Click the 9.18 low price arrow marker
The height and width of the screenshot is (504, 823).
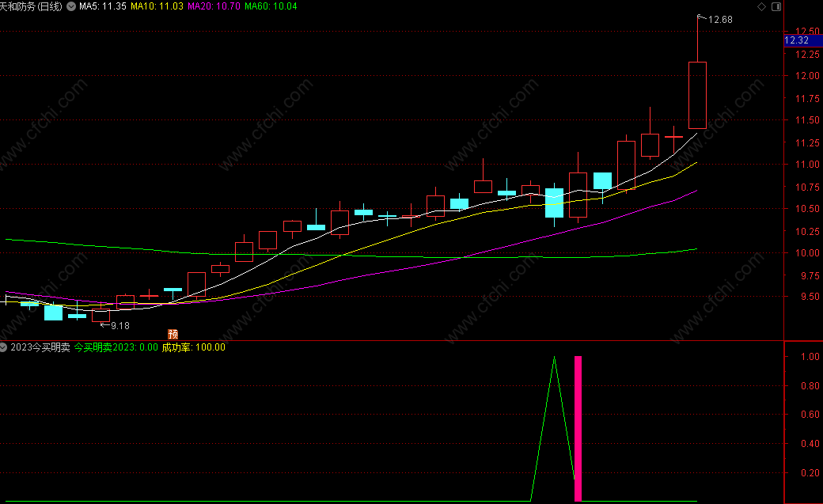coord(115,325)
